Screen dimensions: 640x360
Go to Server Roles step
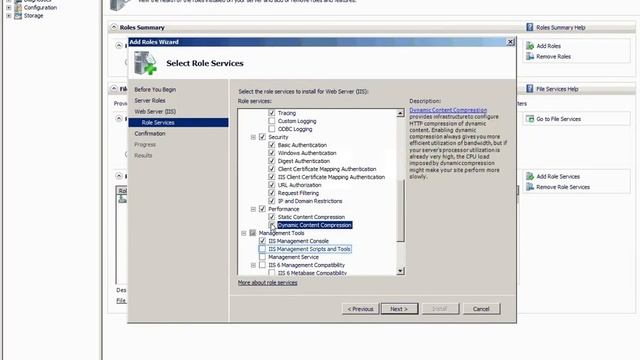tap(150, 100)
